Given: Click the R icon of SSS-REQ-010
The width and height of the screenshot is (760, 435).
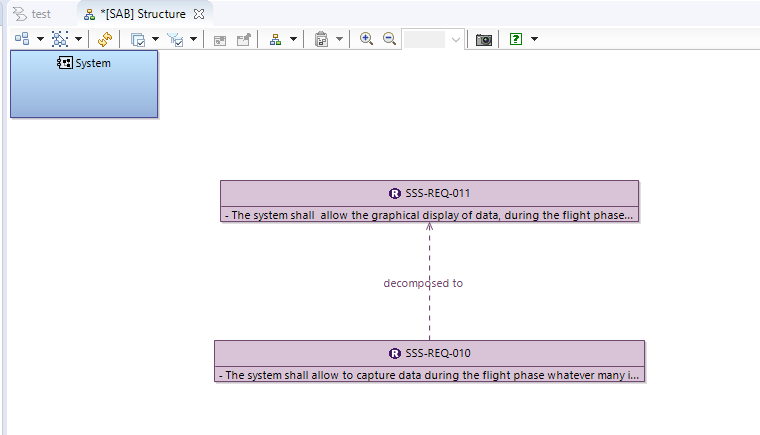Looking at the screenshot, I should click(x=395, y=354).
